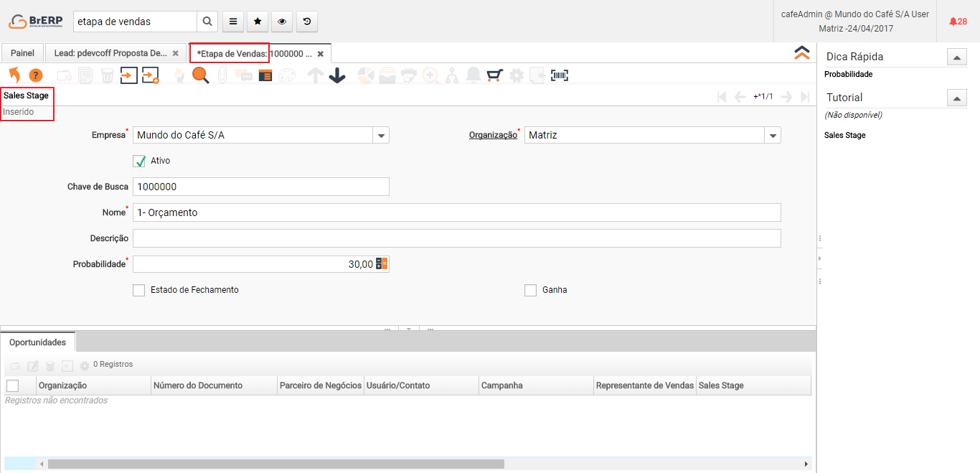980x473 pixels.
Task: Click the orange magnifier find record icon
Action: tap(200, 75)
